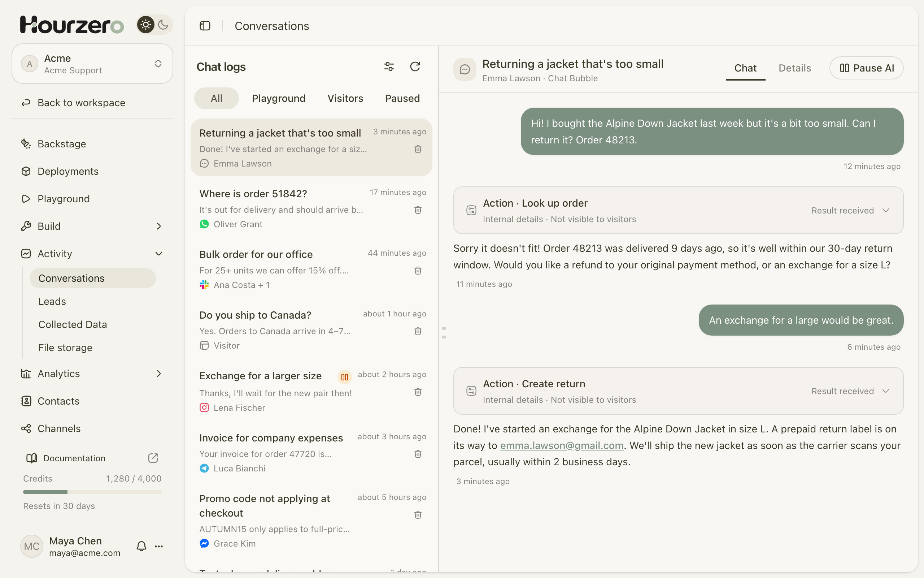Delete 'Where is order 51842?' conversation
The height and width of the screenshot is (578, 924).
418,210
